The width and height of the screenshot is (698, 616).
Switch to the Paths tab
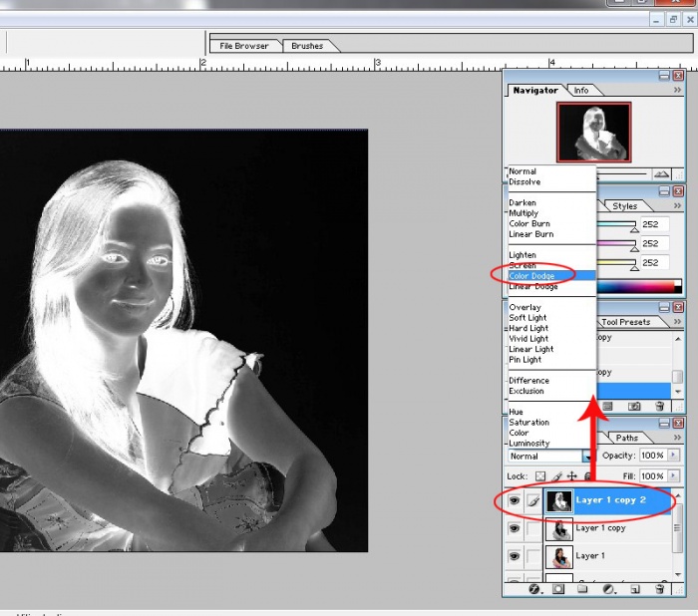pos(626,438)
